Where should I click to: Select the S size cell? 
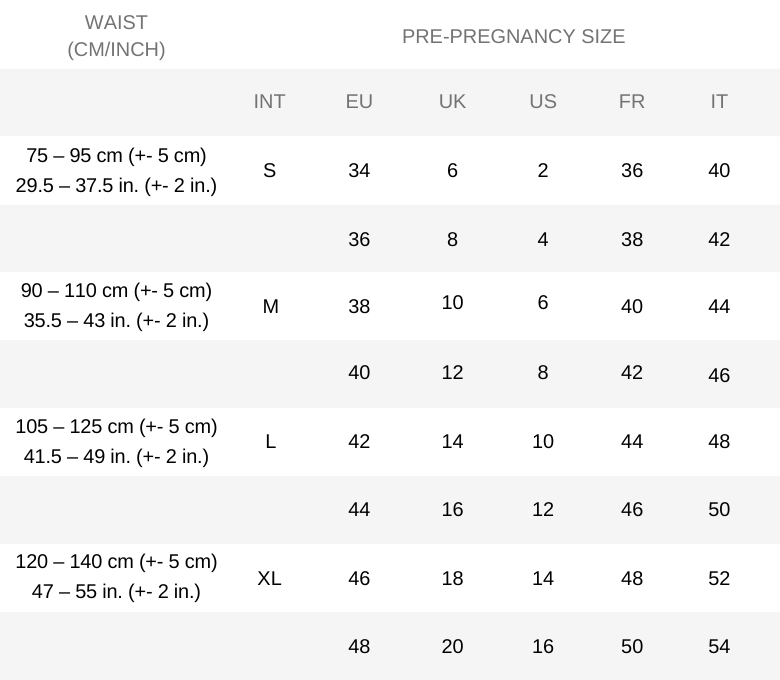(269, 171)
